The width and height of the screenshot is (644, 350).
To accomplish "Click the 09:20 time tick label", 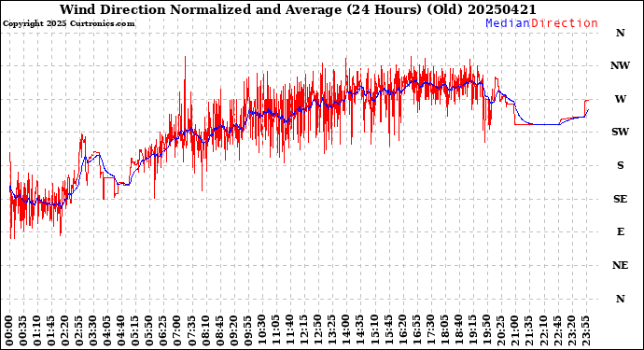I will pos(233,330).
